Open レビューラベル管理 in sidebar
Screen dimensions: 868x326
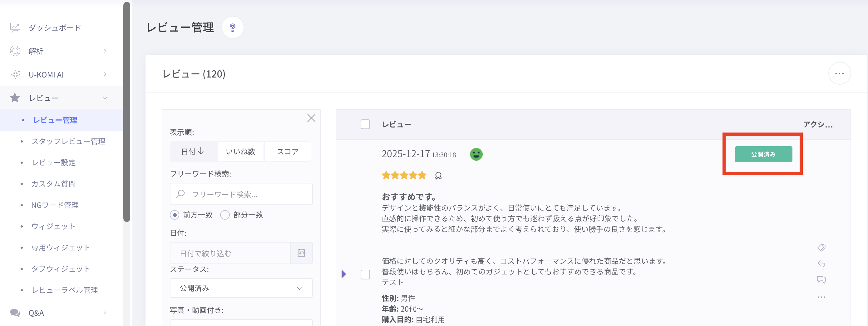65,290
